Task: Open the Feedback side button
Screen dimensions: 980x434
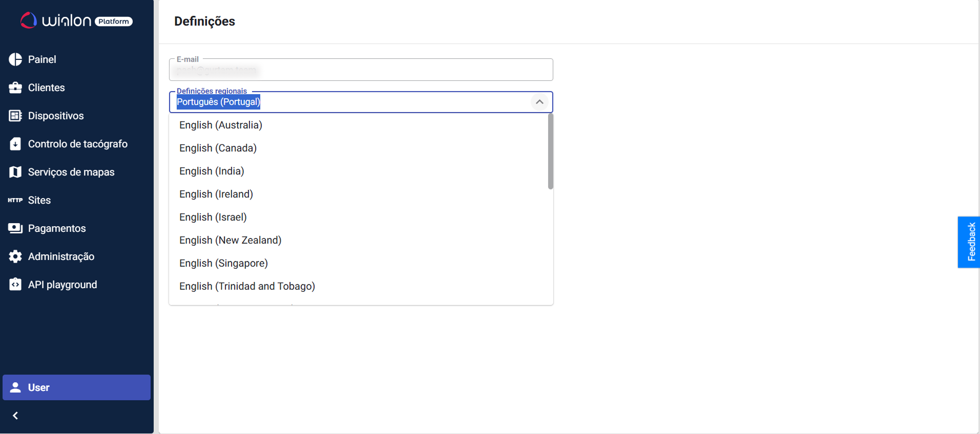Action: point(970,242)
